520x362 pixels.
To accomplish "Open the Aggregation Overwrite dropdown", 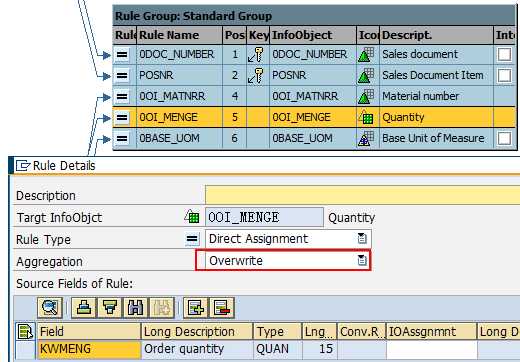I will click(x=362, y=260).
